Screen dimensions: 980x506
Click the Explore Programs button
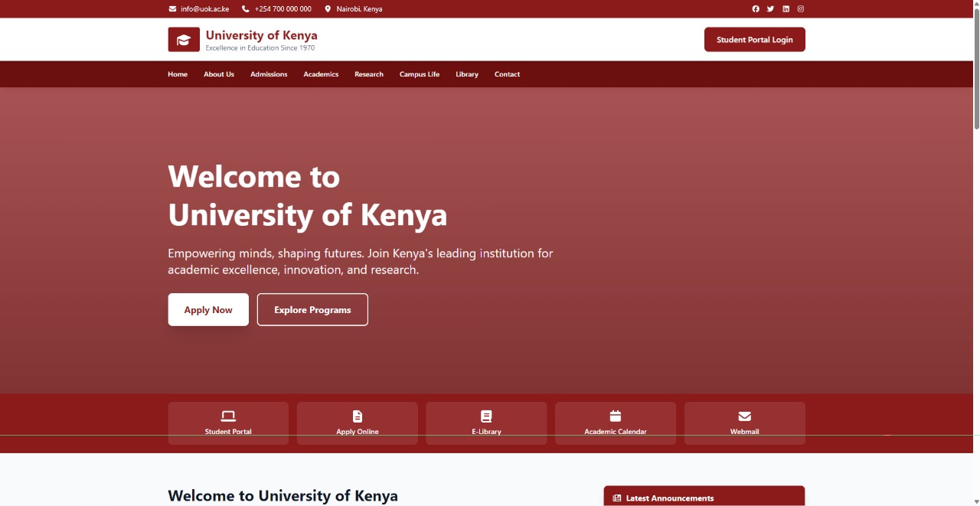tap(312, 309)
